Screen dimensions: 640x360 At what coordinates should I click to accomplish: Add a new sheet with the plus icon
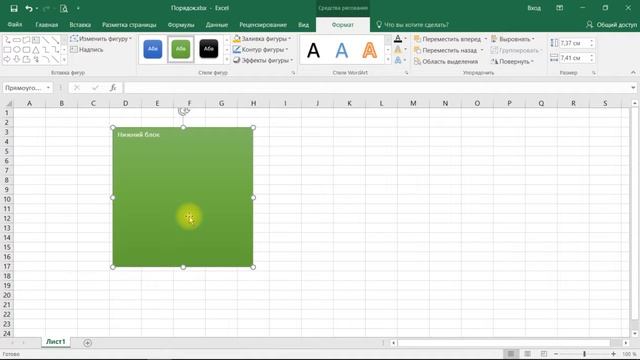pos(87,343)
